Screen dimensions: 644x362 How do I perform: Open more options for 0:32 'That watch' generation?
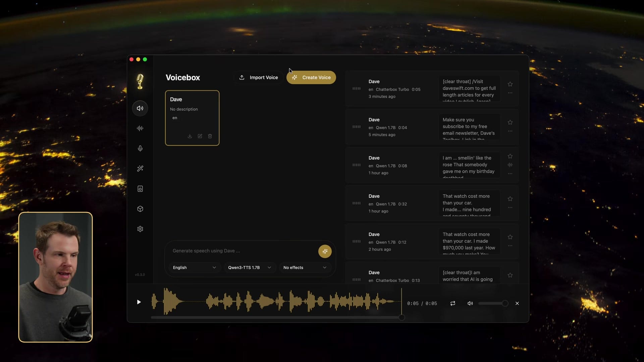[x=510, y=207]
